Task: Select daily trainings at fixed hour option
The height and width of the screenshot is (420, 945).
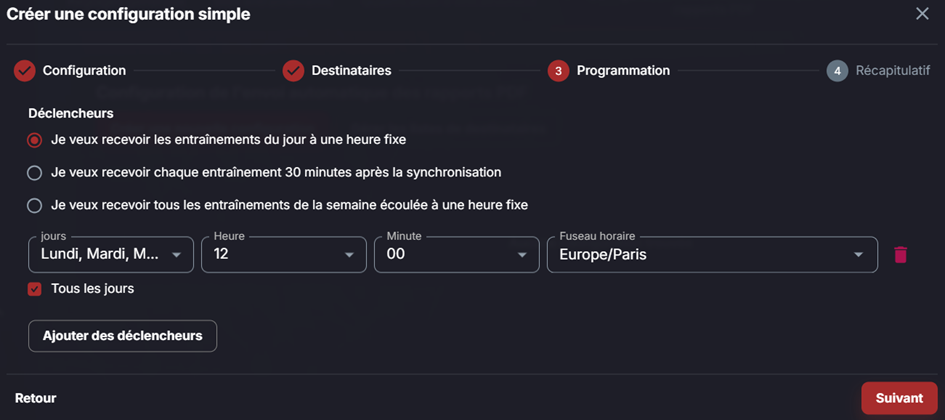Action: (x=34, y=140)
